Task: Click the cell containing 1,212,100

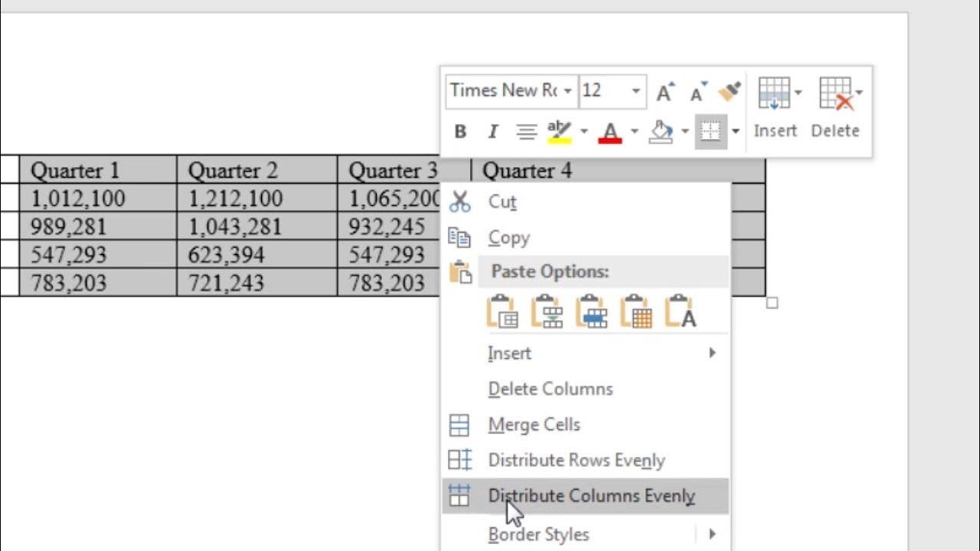Action: (257, 198)
